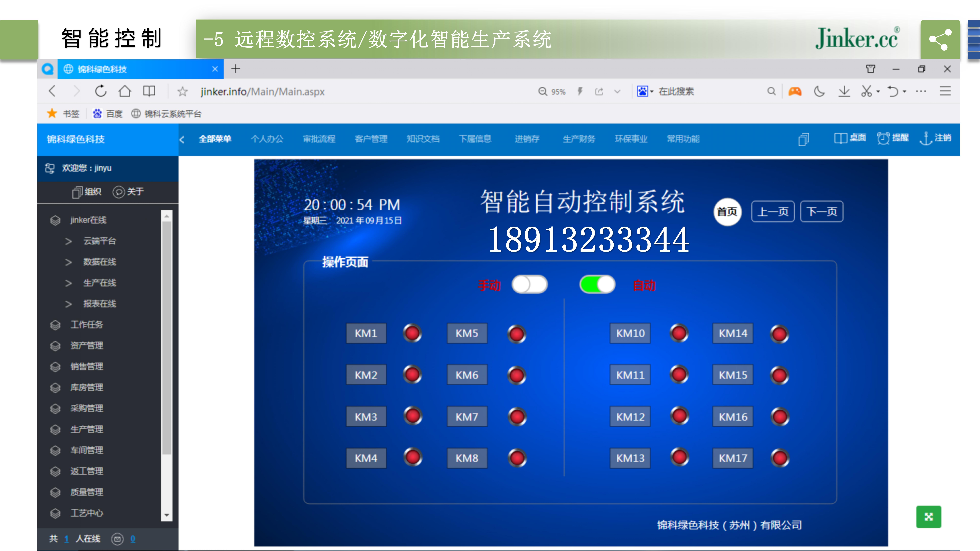Viewport: 980px width, 551px height.
Task: Open the downloads arrow icon
Action: (844, 91)
